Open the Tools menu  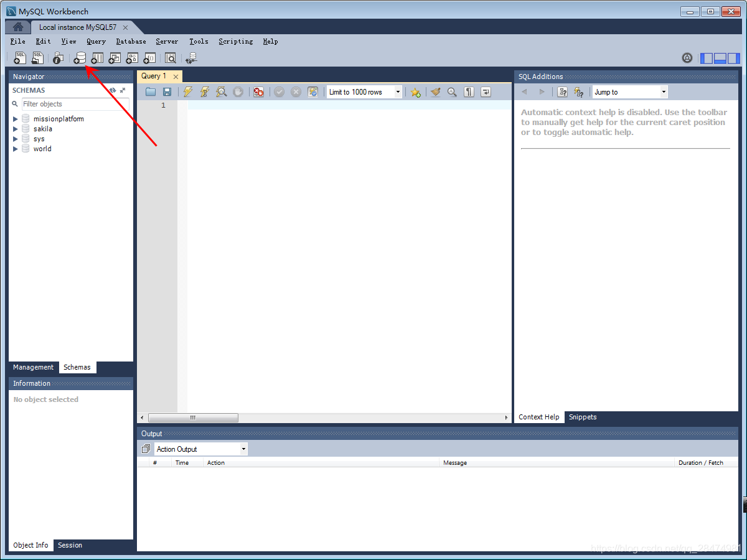pyautogui.click(x=199, y=41)
